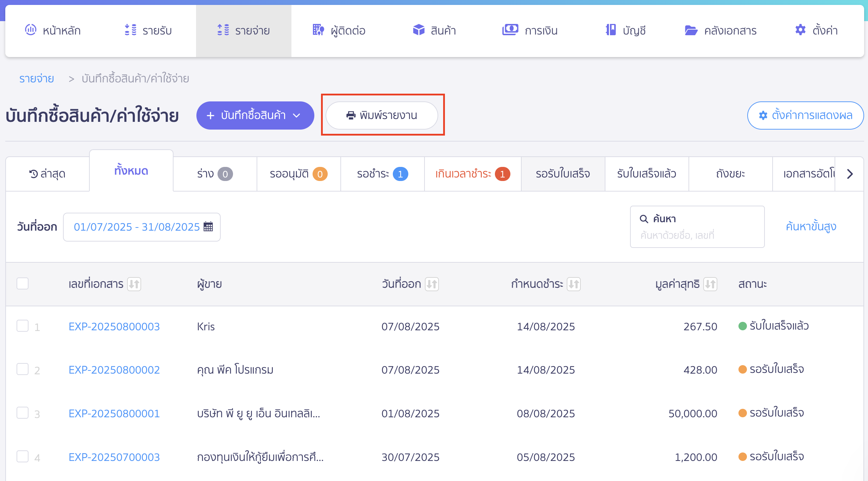
Task: Switch to รอชำระ tab
Action: (x=383, y=174)
